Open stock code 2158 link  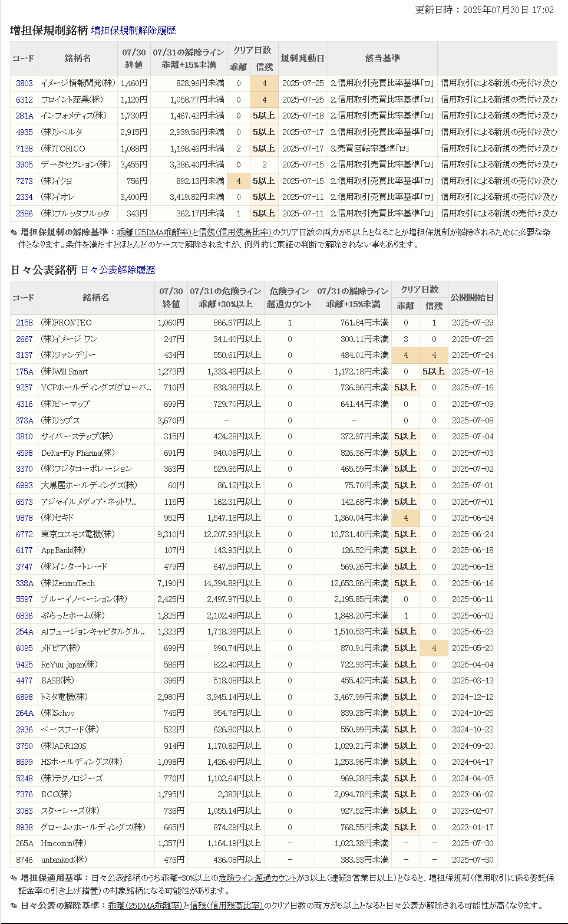pyautogui.click(x=24, y=323)
